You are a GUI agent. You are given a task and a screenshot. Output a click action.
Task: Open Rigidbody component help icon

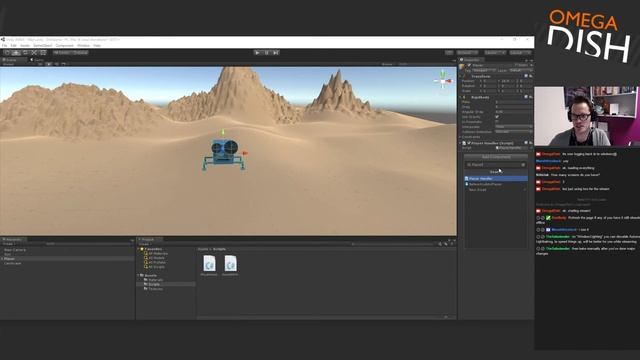tap(526, 98)
